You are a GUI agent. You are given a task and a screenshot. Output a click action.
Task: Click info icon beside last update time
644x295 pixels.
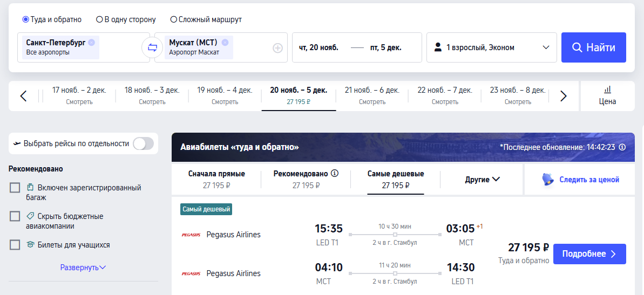622,147
